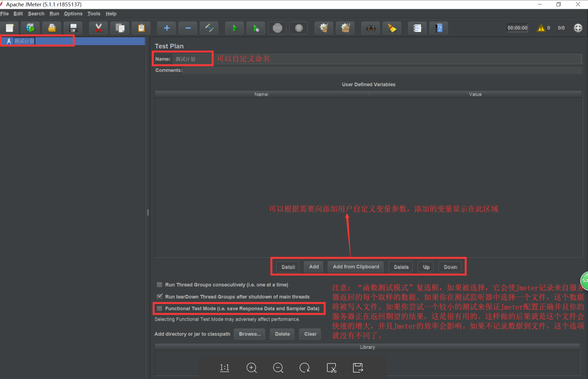The image size is (588, 379).
Task: Click the Toggle element icon in toolbar
Action: click(209, 27)
